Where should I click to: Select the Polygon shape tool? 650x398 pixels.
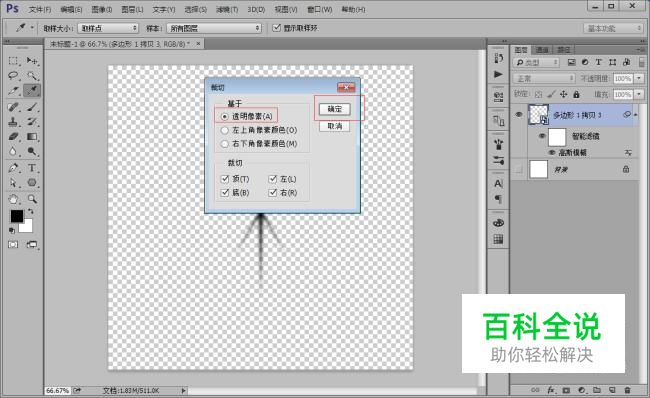coord(32,183)
